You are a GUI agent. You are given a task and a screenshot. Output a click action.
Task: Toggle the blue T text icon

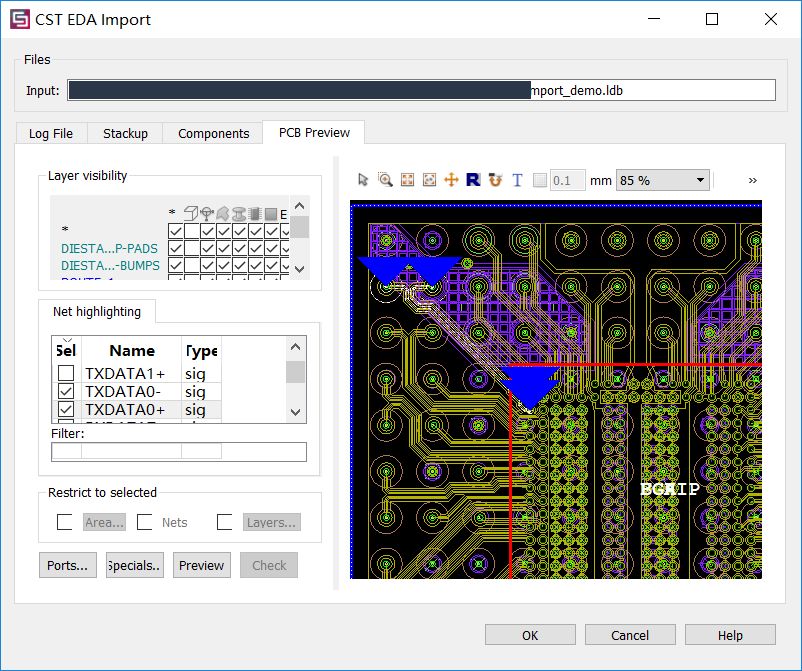click(x=517, y=180)
